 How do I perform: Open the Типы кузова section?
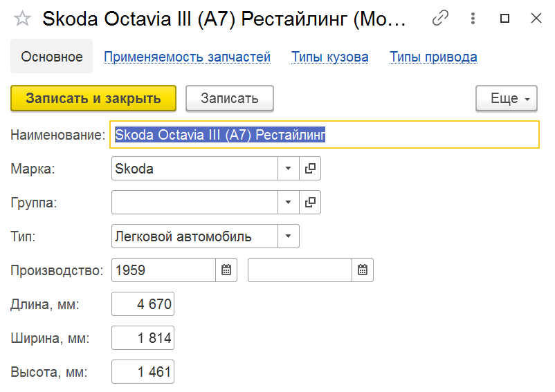tap(330, 57)
